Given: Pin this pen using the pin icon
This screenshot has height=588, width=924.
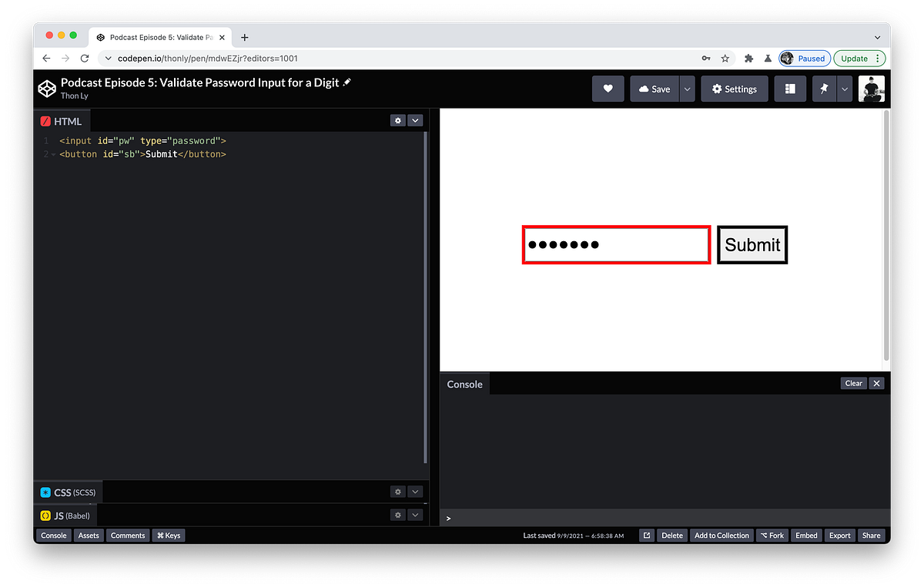Looking at the screenshot, I should [823, 89].
